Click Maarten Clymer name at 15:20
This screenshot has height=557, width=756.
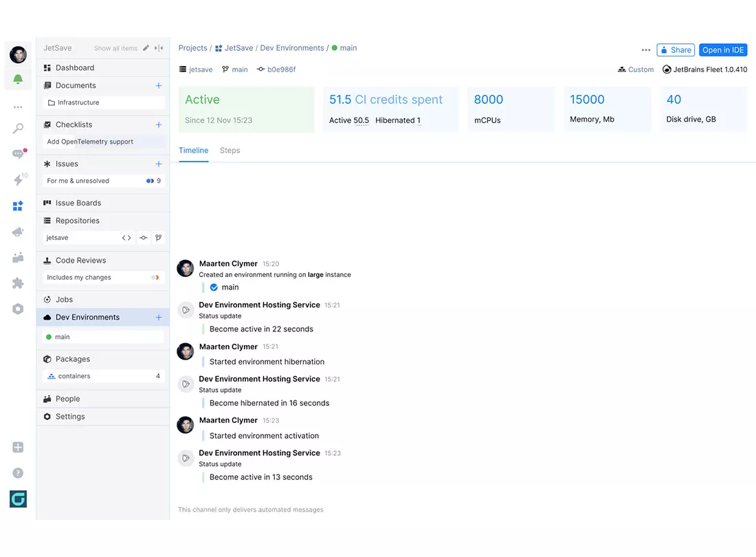(x=229, y=264)
